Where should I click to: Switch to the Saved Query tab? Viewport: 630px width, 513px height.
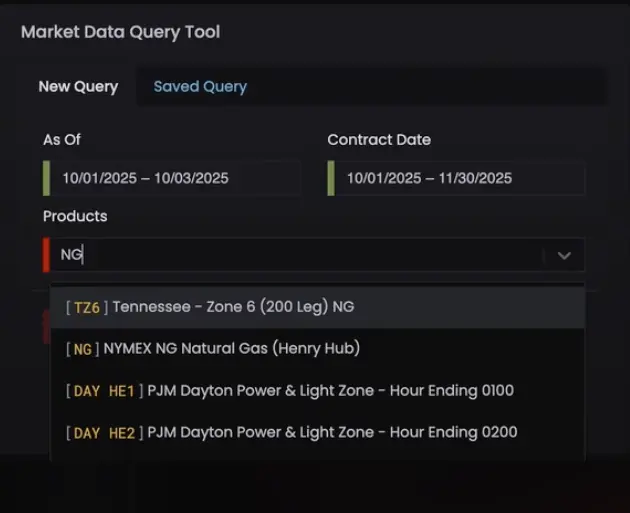pos(200,87)
